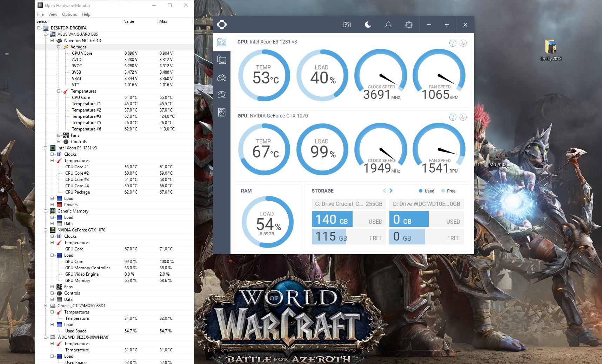Select the IMG_9148 desktop file

(x=497, y=159)
